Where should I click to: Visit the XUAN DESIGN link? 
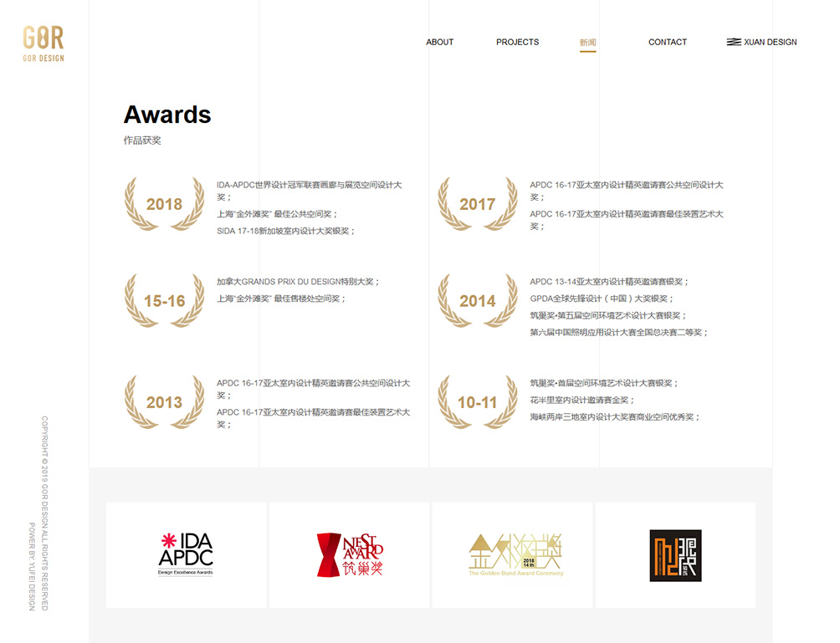pos(761,42)
